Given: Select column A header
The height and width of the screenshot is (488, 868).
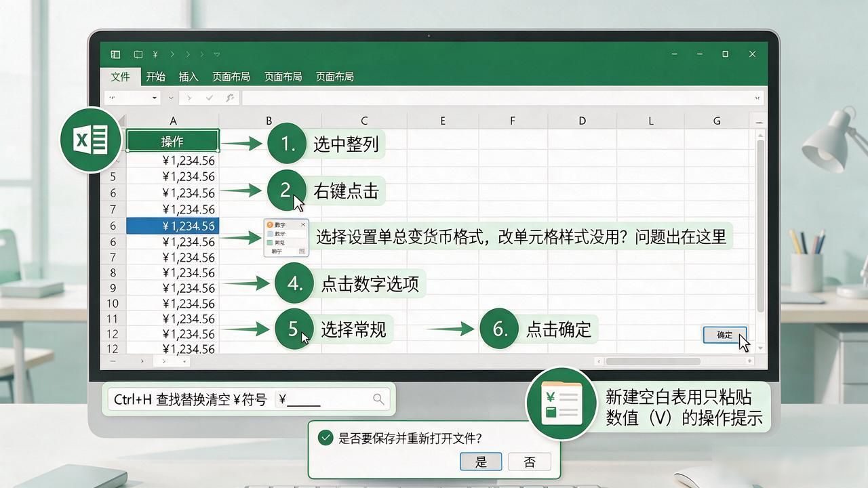Looking at the screenshot, I should (173, 121).
